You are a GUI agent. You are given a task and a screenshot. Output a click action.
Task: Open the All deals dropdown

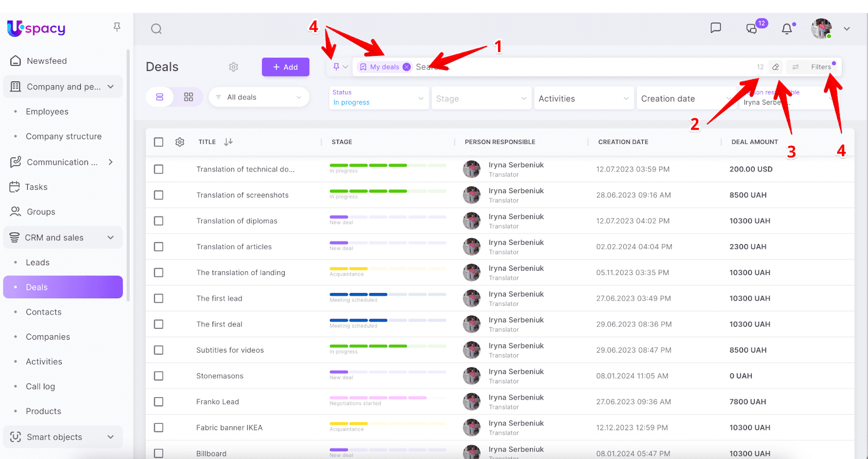259,97
